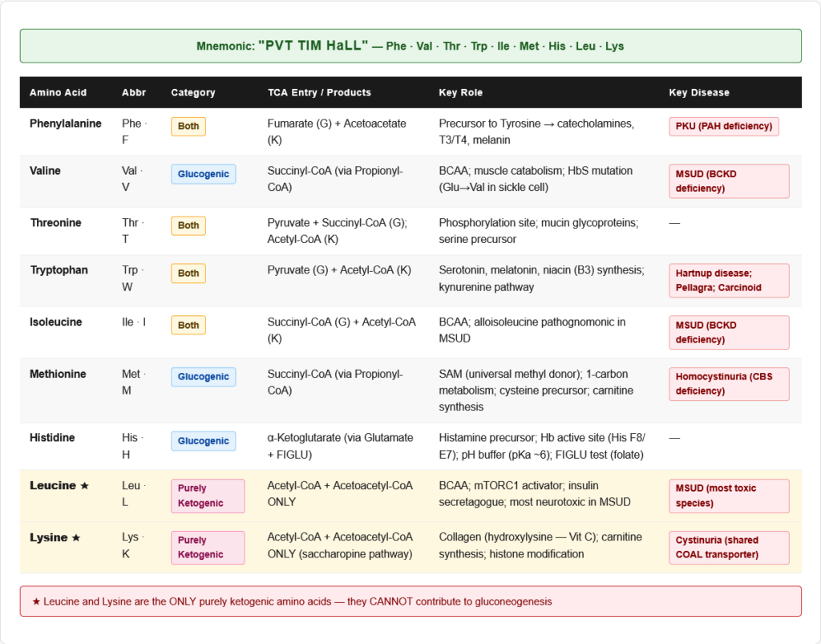
Task: Click the 'Key Disease' column header
Action: [x=699, y=92]
